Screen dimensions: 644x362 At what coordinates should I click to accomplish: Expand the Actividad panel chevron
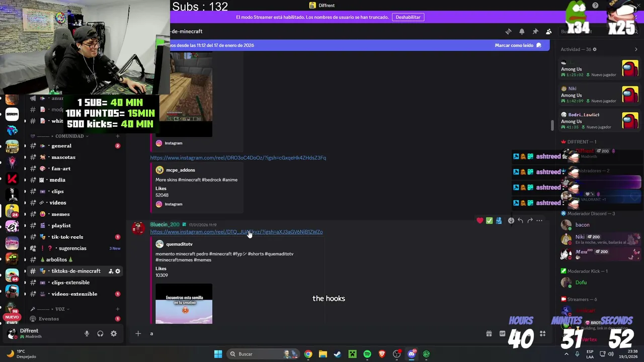click(636, 49)
